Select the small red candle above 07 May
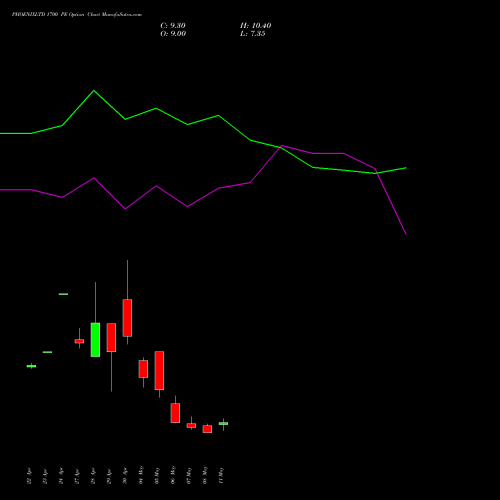The image size is (500, 500). point(191,425)
